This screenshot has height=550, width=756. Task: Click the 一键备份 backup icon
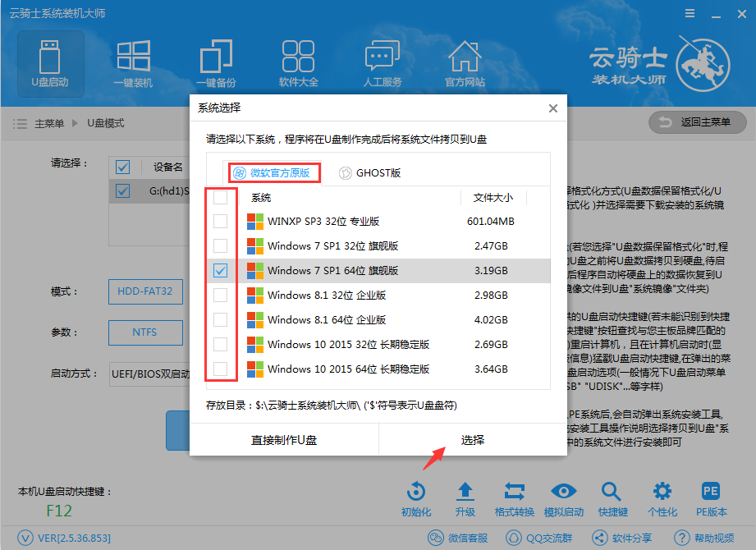point(215,63)
